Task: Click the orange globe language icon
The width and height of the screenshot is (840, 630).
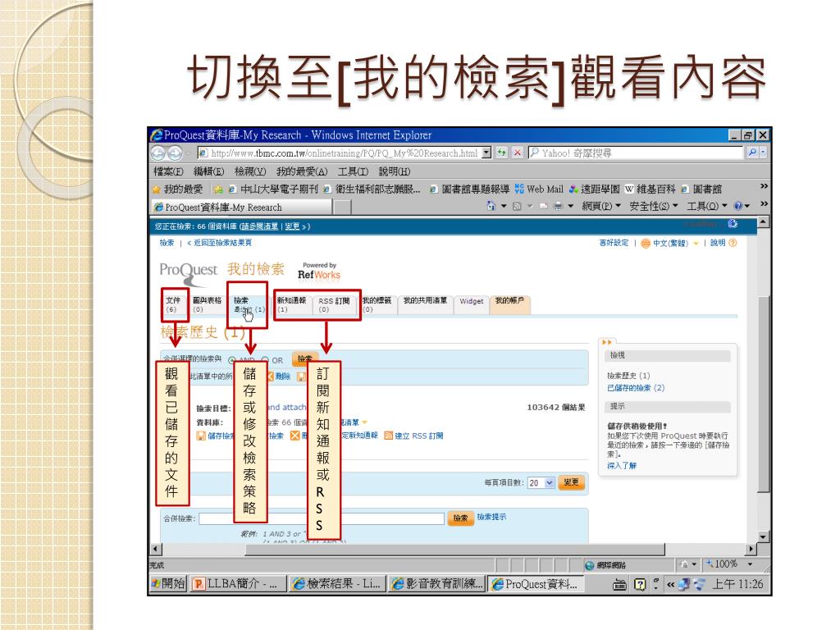Action: pyautogui.click(x=646, y=243)
